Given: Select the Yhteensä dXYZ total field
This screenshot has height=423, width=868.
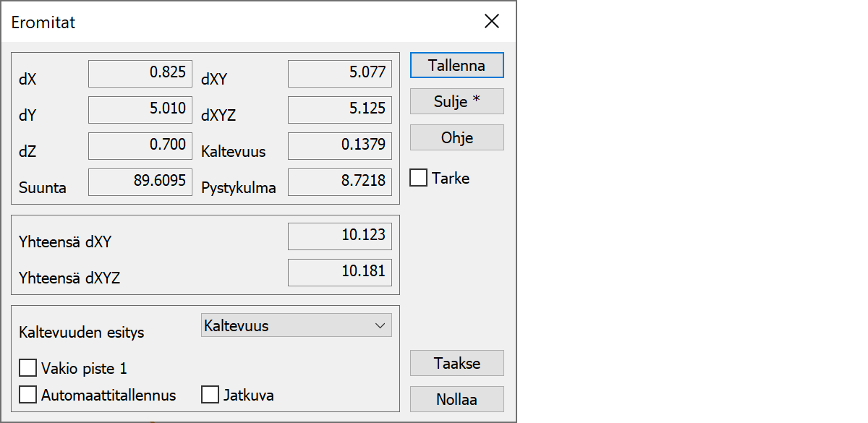Looking at the screenshot, I should point(340,273).
